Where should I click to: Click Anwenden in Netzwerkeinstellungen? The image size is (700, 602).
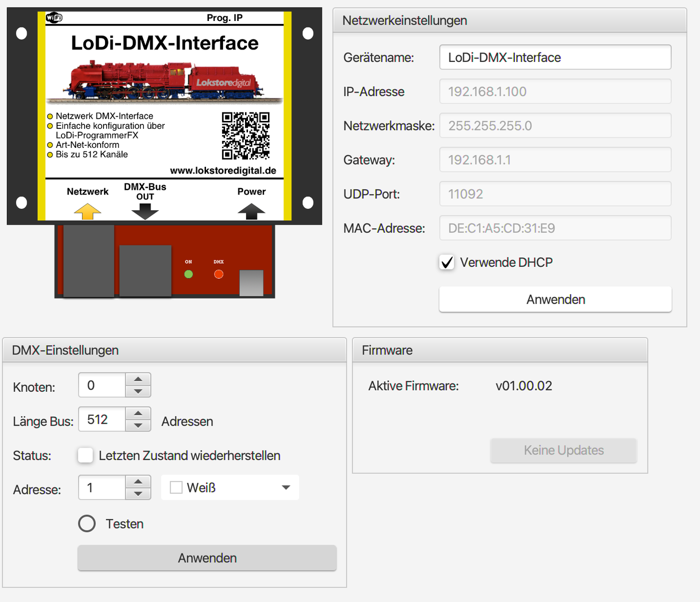(x=555, y=299)
